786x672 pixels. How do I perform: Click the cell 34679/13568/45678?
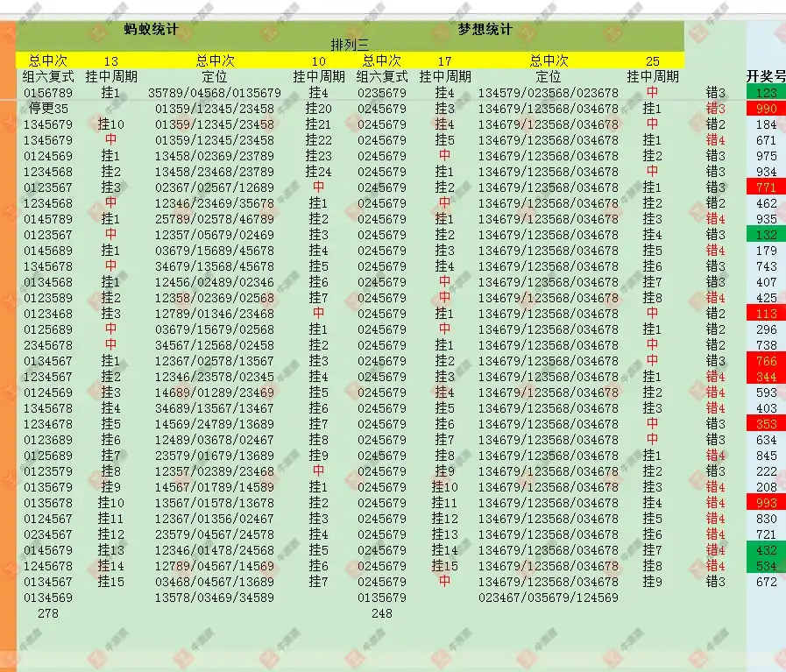(215, 266)
